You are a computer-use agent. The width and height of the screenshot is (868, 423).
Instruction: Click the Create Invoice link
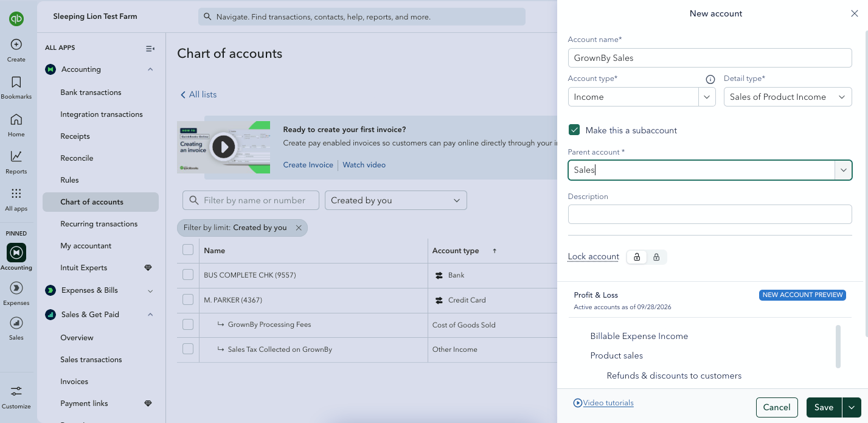click(x=308, y=165)
